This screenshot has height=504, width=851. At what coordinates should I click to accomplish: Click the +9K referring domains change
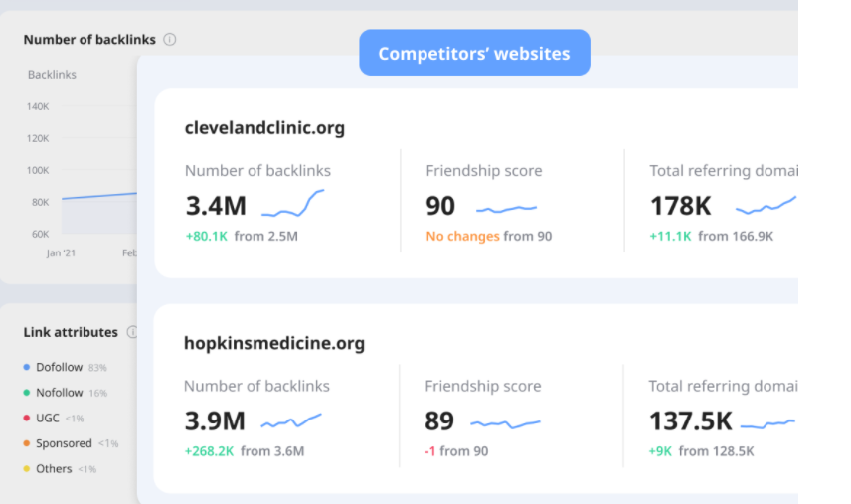point(660,451)
